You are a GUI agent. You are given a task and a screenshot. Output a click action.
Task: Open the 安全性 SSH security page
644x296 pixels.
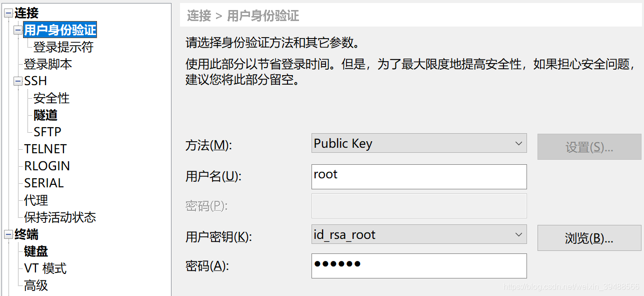[50, 98]
